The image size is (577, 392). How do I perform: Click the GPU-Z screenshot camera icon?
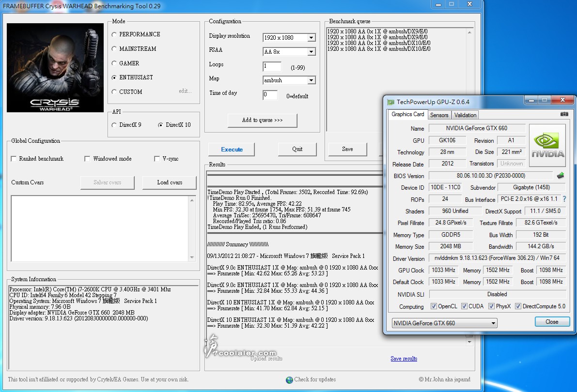[564, 114]
